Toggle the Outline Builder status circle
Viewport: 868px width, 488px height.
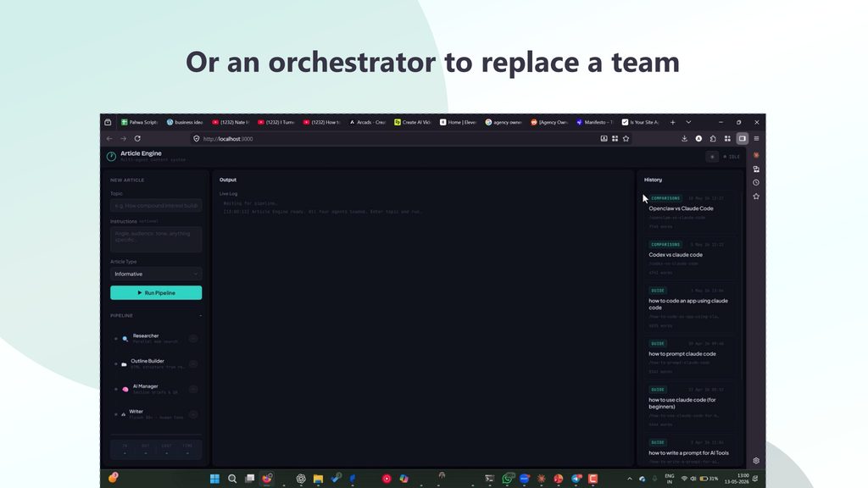click(x=193, y=364)
